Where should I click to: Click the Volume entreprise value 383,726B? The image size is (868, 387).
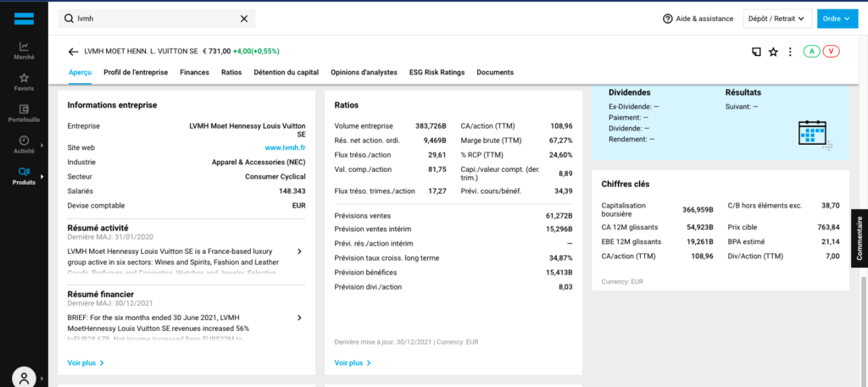click(x=431, y=126)
